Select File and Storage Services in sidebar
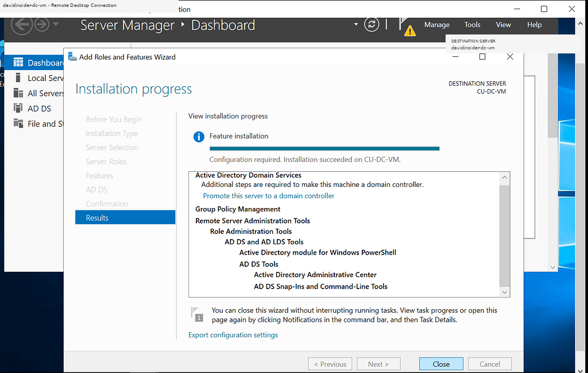 34,124
